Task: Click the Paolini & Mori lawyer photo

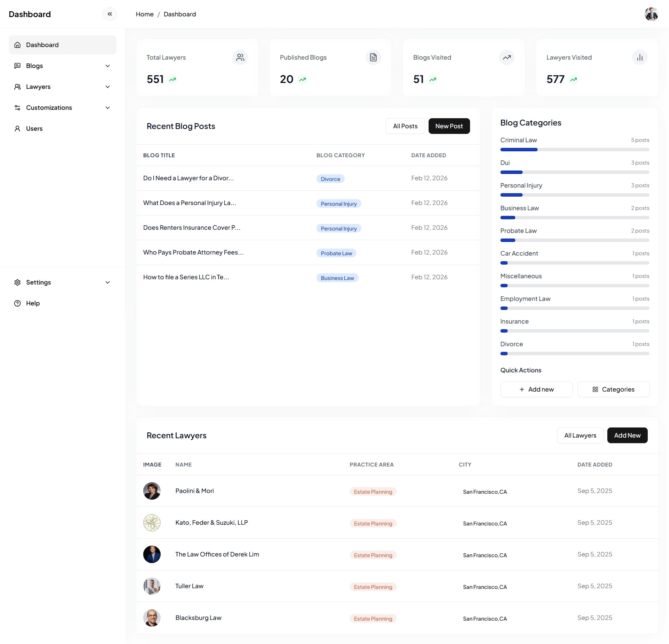Action: coord(152,491)
